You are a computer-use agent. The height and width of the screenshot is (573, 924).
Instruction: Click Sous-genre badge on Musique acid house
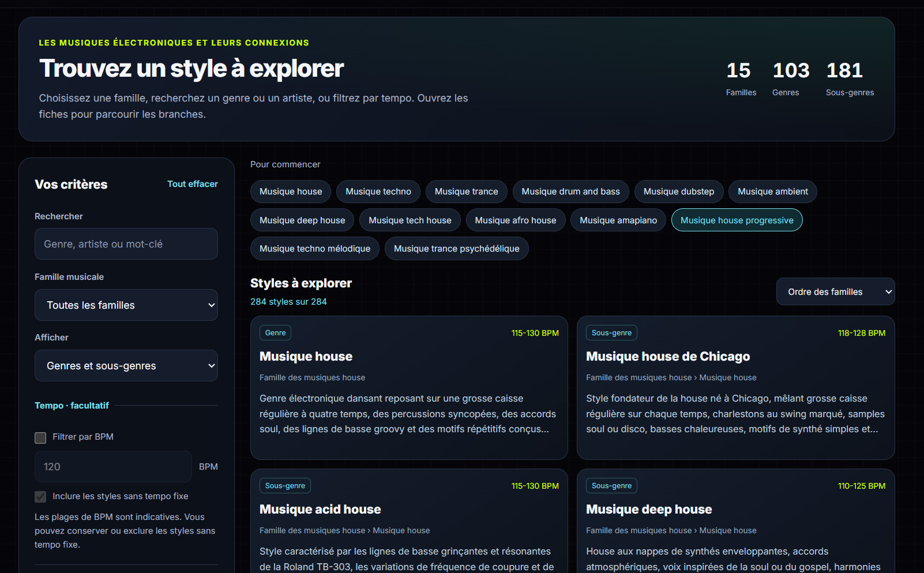285,486
